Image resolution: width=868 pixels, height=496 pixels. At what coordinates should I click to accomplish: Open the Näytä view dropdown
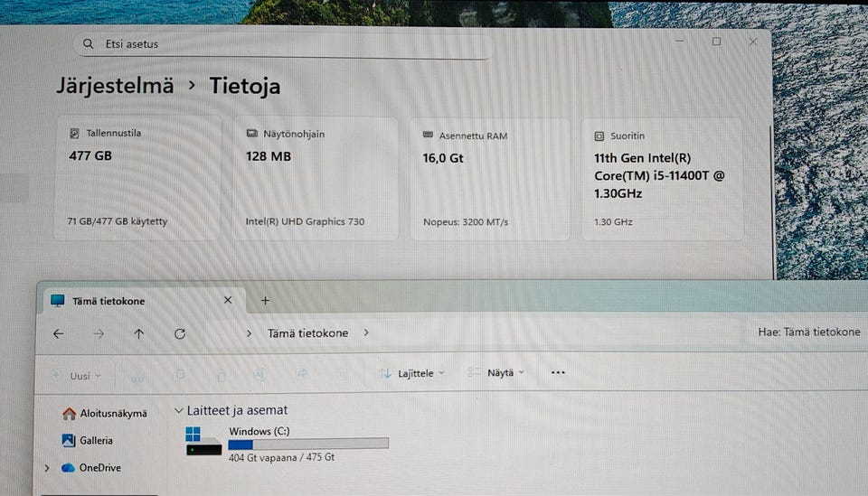coord(496,373)
